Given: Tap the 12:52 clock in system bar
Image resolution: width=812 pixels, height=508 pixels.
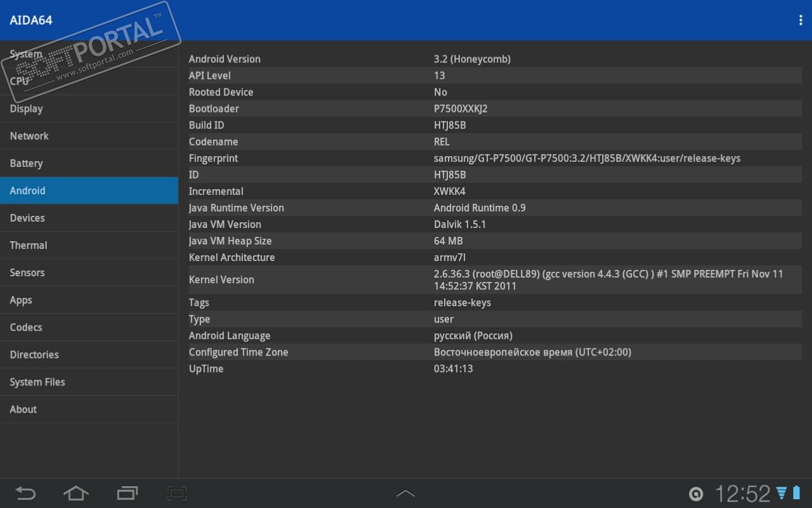Looking at the screenshot, I should pyautogui.click(x=743, y=493).
